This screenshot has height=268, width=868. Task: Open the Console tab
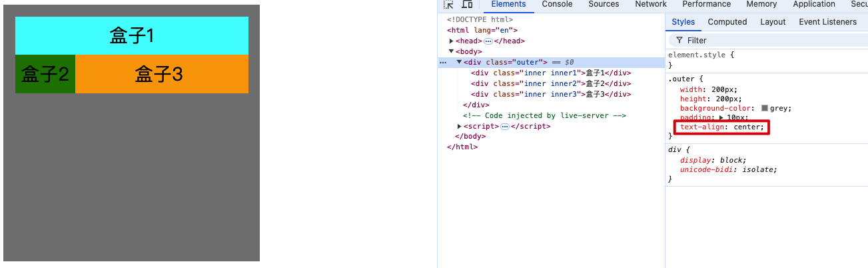(557, 5)
